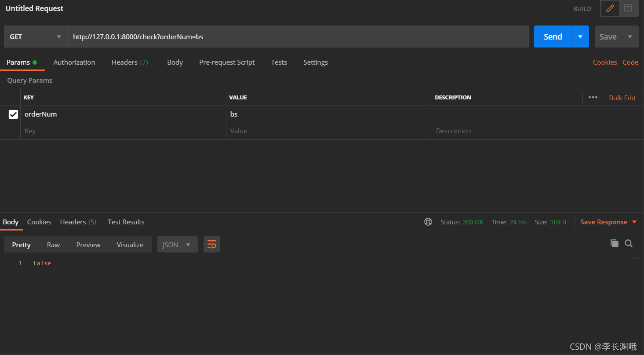Click the empty Value placeholder cell

[x=329, y=131]
